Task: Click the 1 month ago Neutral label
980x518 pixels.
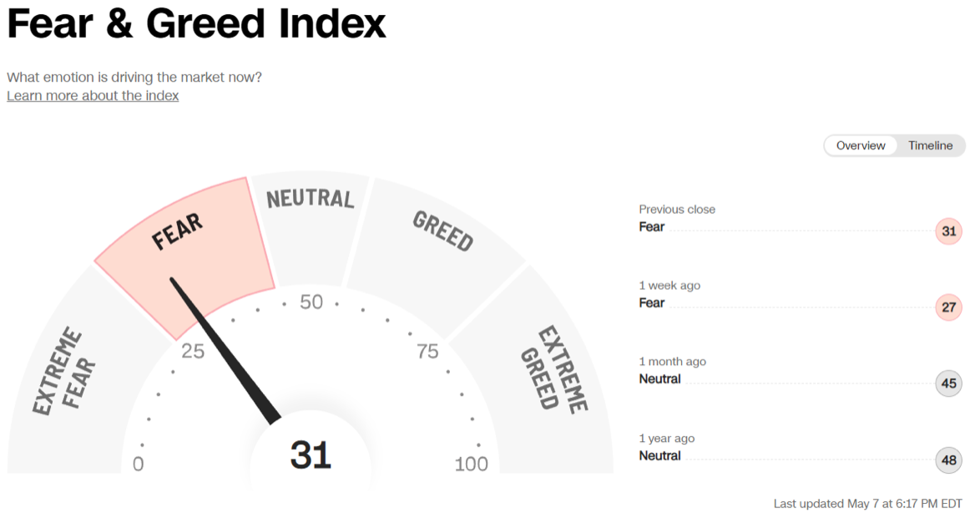Action: pyautogui.click(x=659, y=379)
